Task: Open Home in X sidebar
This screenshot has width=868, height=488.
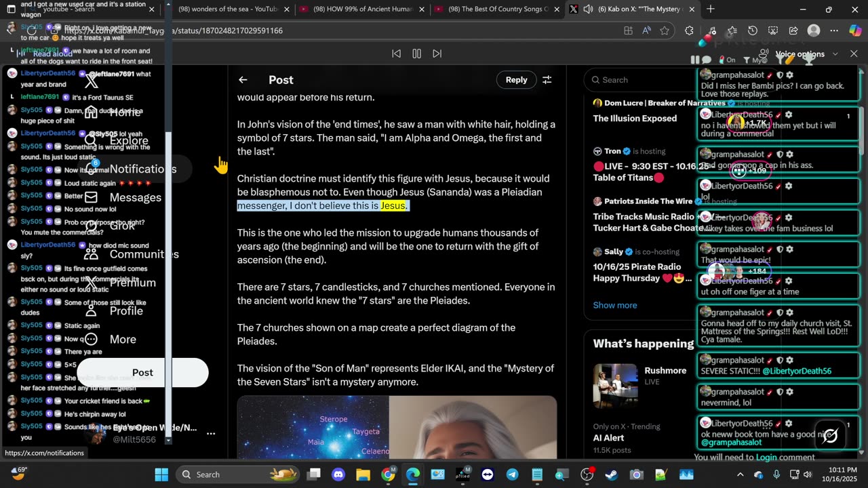Action: click(112, 113)
